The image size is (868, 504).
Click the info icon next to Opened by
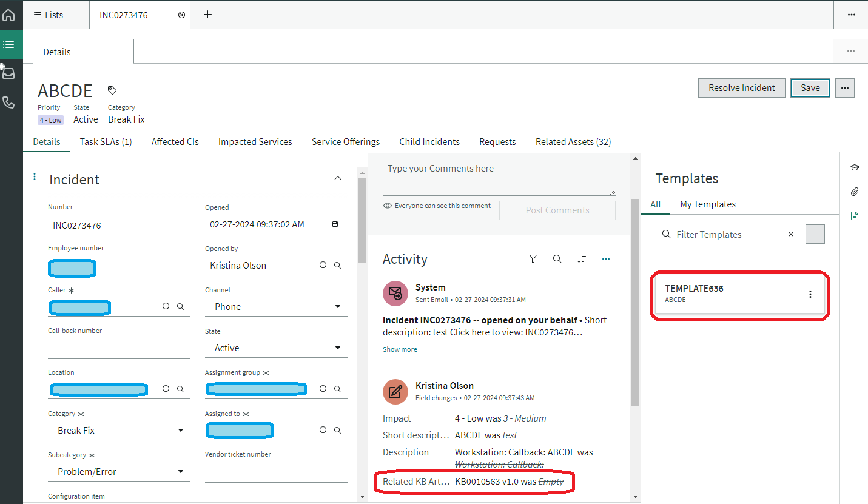pos(323,265)
